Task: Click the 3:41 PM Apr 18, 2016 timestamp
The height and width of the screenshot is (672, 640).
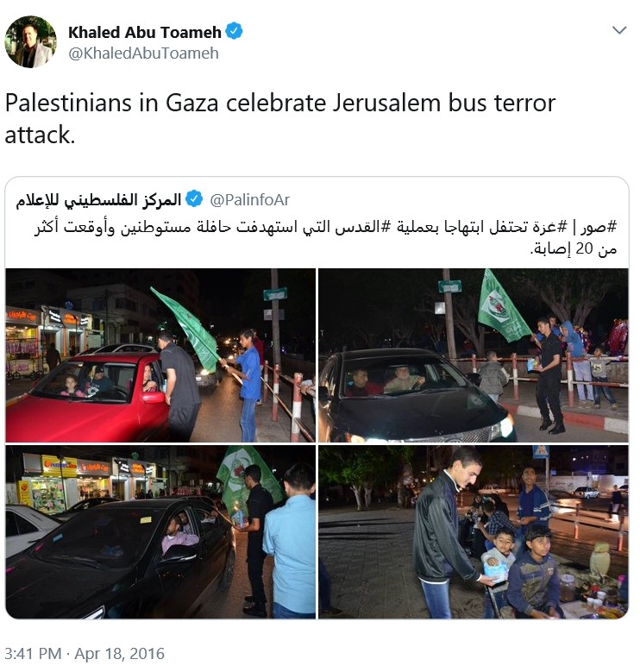Action: 85,654
